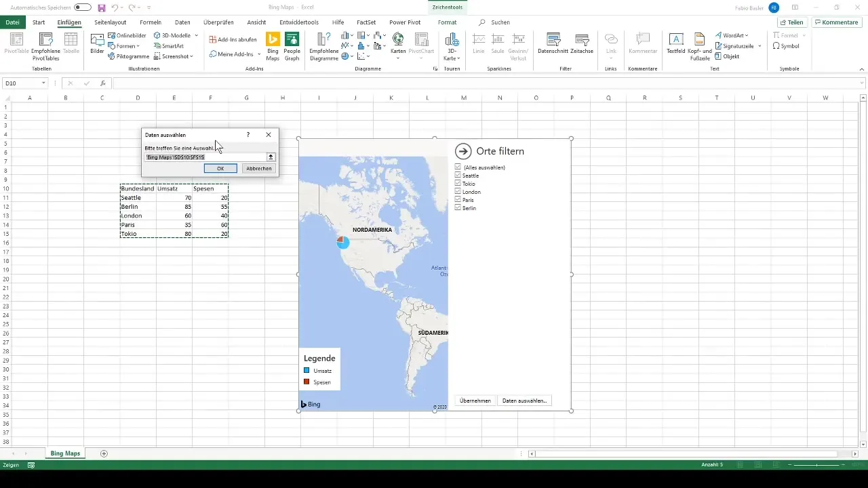Click OK in Daten auswählen dialog

(x=220, y=168)
